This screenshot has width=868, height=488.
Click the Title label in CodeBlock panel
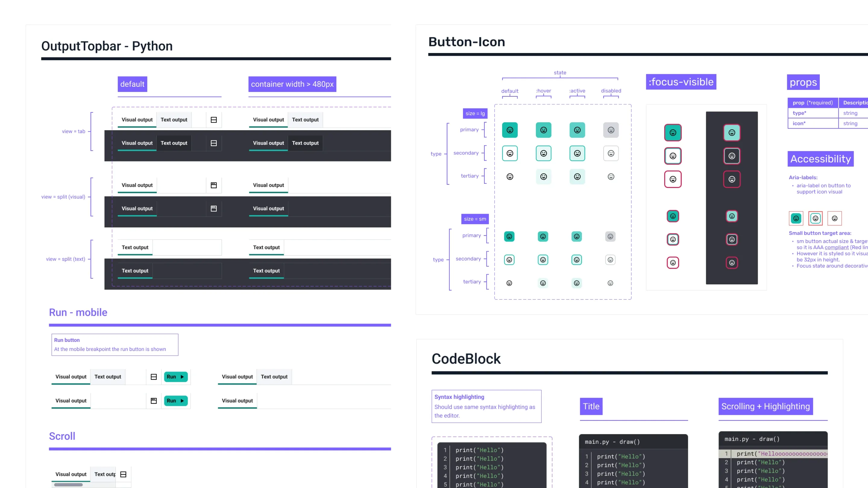[x=591, y=406]
